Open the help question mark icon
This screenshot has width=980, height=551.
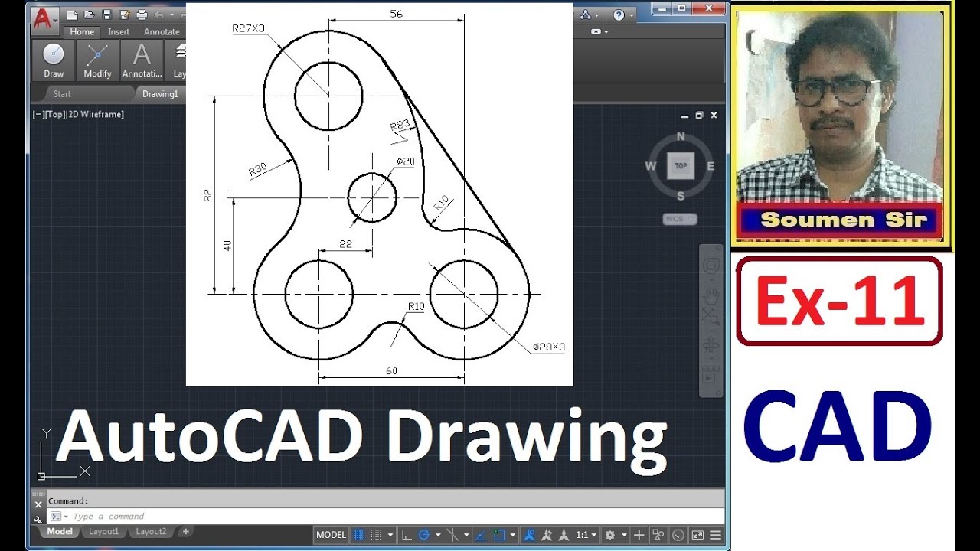pyautogui.click(x=619, y=15)
